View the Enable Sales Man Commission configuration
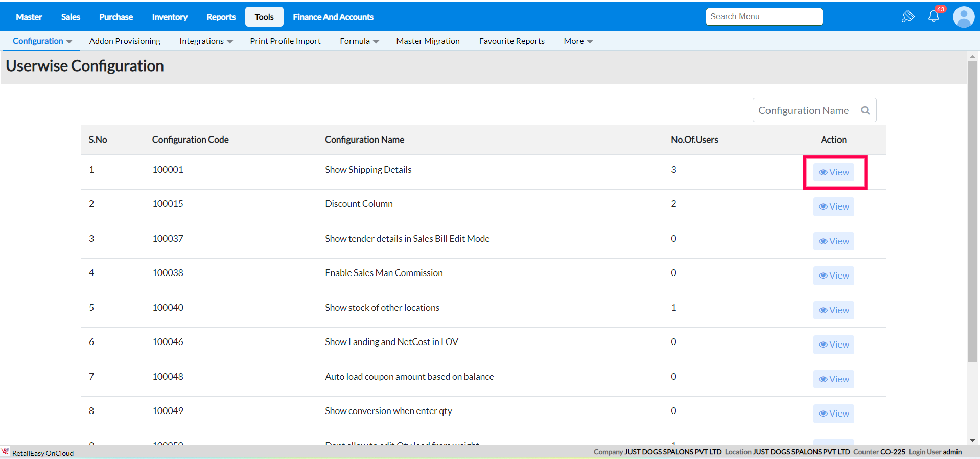This screenshot has height=459, width=980. coord(833,276)
